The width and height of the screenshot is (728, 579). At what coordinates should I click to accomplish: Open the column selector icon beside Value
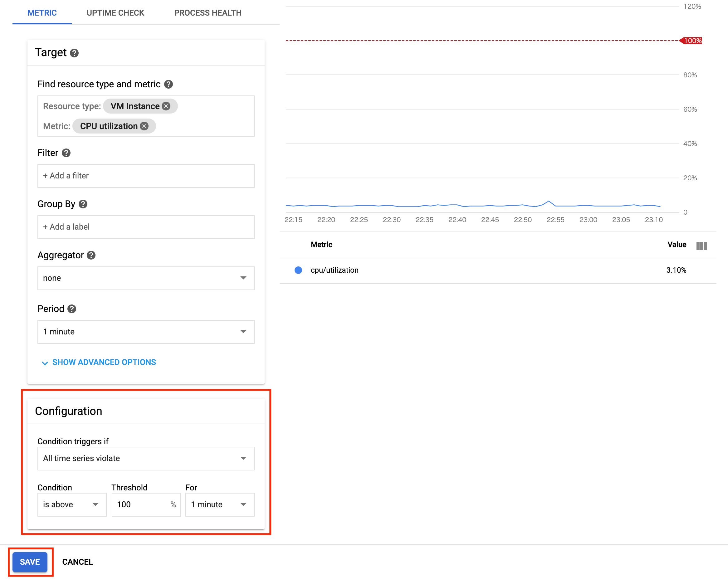point(701,246)
